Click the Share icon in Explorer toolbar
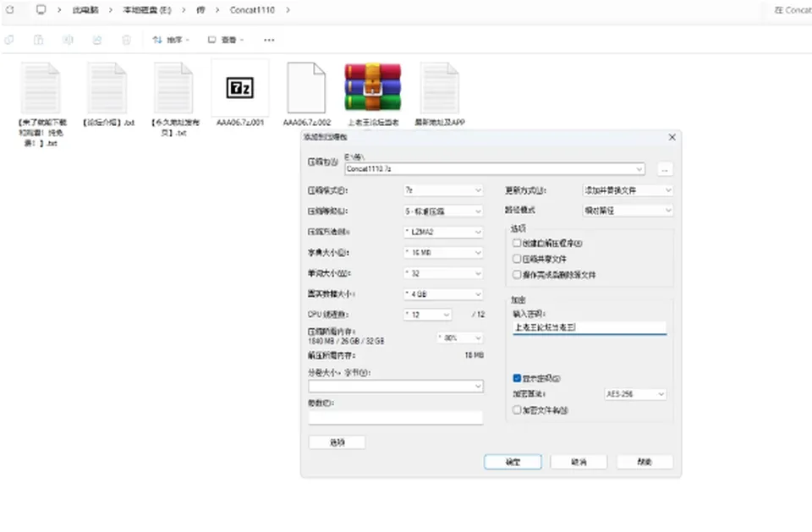This screenshot has height=532, width=812. click(96, 40)
